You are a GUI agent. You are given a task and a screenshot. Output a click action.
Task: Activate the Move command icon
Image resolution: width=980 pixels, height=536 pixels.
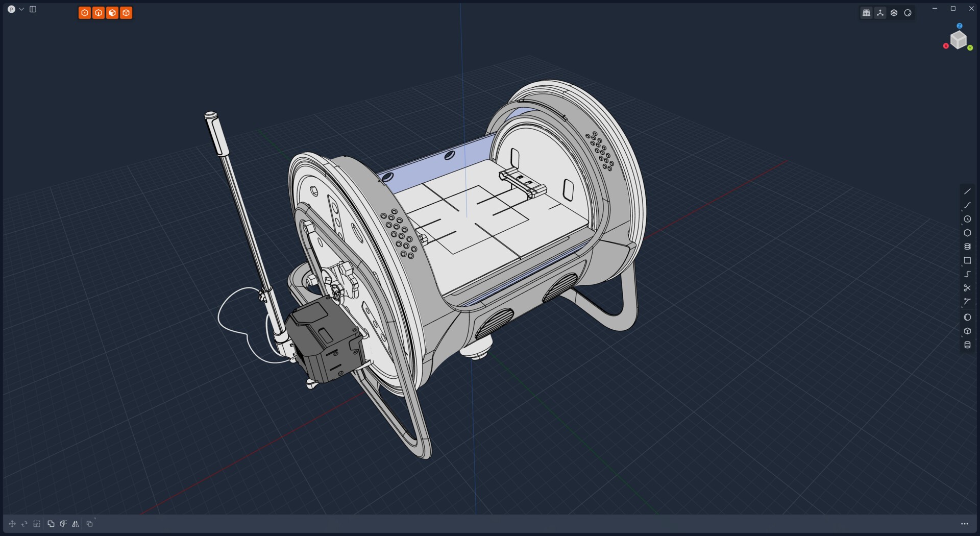12,524
